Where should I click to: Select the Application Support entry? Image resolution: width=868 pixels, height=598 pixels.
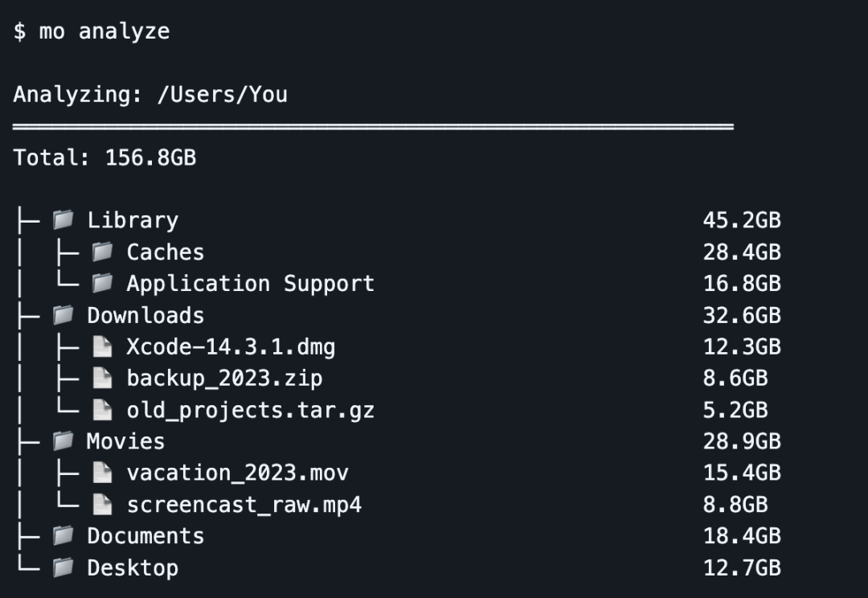(251, 284)
